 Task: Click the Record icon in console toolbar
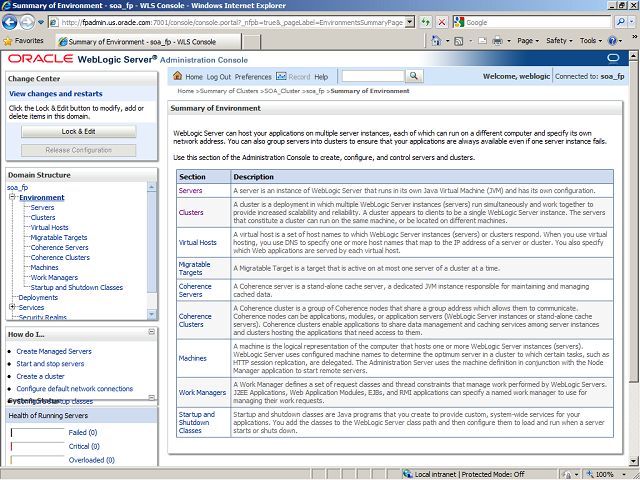tap(281, 77)
